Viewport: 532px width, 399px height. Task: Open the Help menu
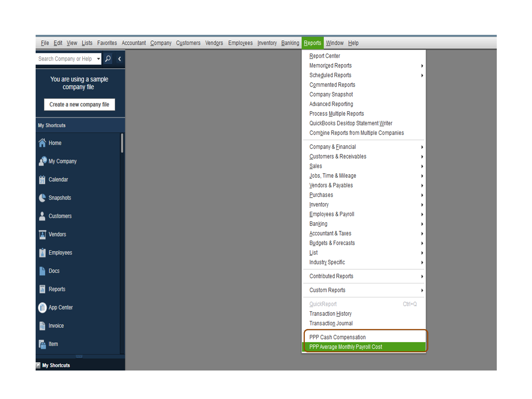point(353,43)
